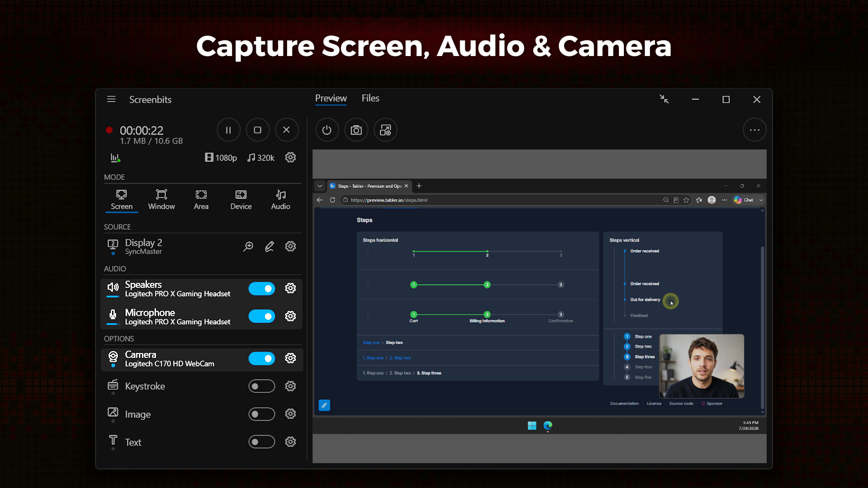This screenshot has height=488, width=868.
Task: Click the preview browser tab list chevron
Action: tap(320, 186)
